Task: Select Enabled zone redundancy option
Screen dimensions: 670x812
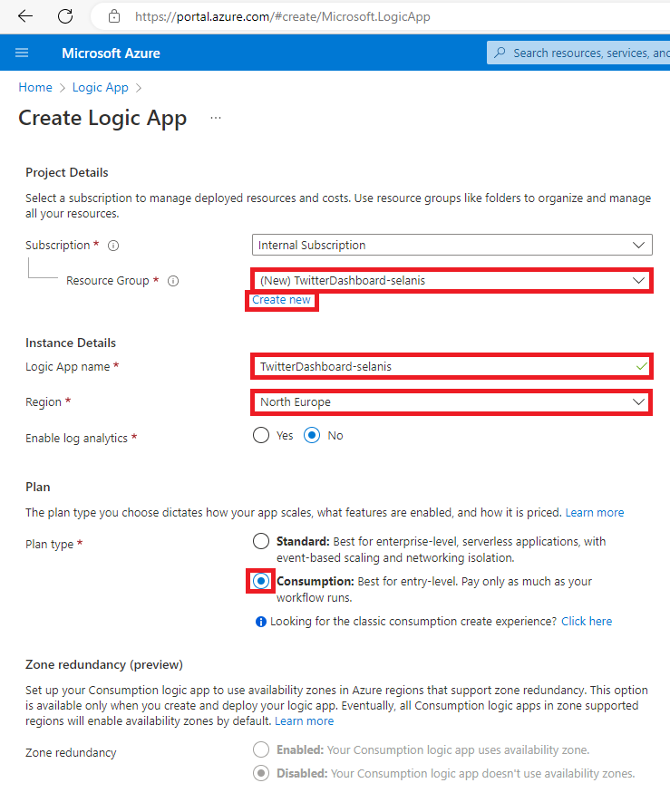Action: tap(261, 749)
